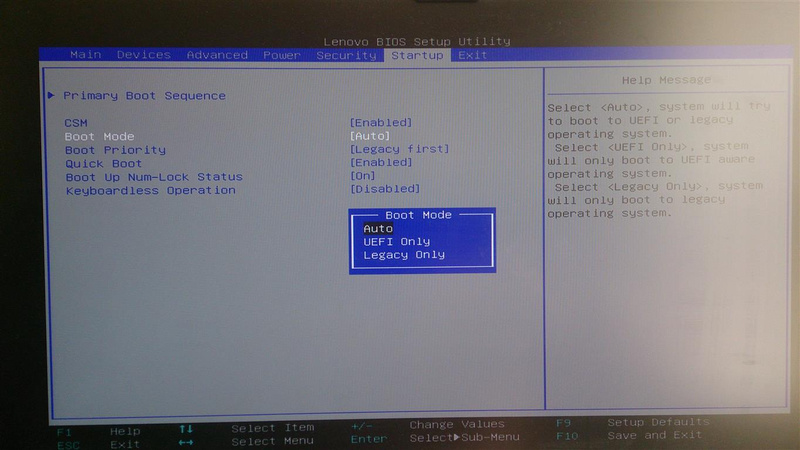Open Primary Boot Sequence submenu
The image size is (800, 450).
[144, 95]
